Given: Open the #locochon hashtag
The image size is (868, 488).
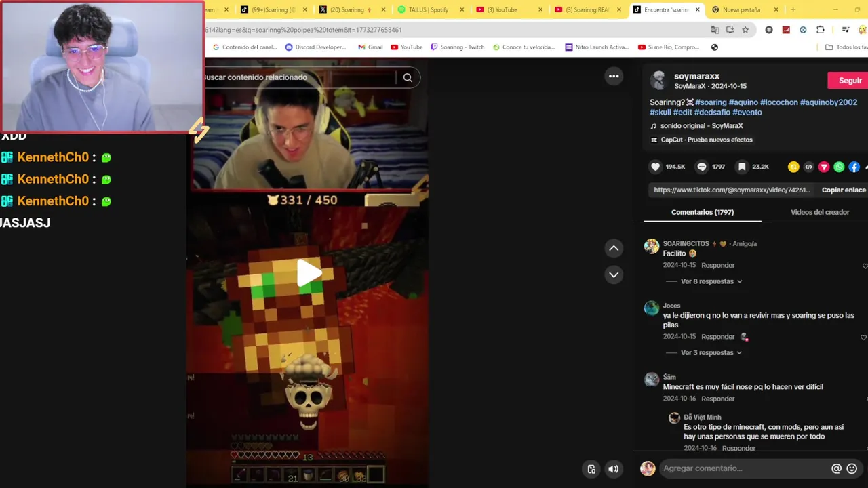Looking at the screenshot, I should tap(779, 102).
